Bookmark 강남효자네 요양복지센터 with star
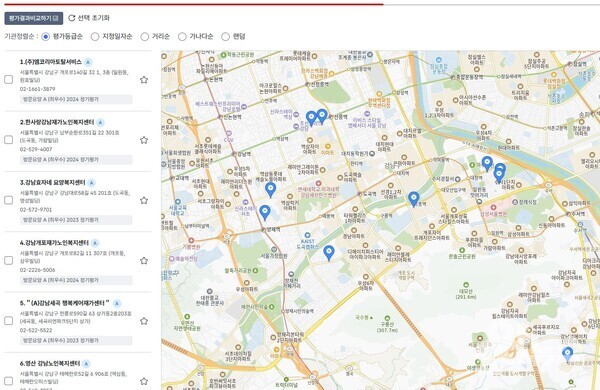The width and height of the screenshot is (600, 390). [144, 200]
